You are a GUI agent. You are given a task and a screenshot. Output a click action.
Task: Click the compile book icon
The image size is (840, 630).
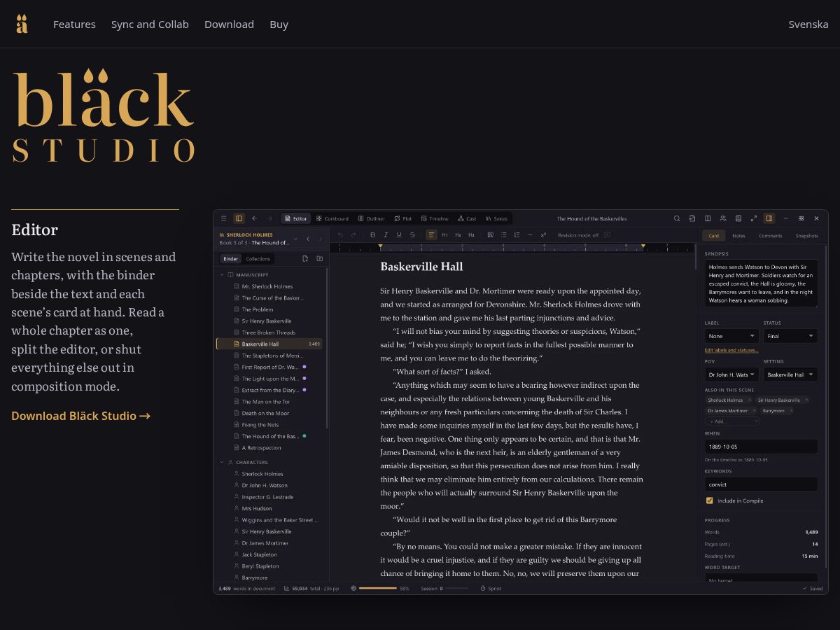[x=738, y=218]
